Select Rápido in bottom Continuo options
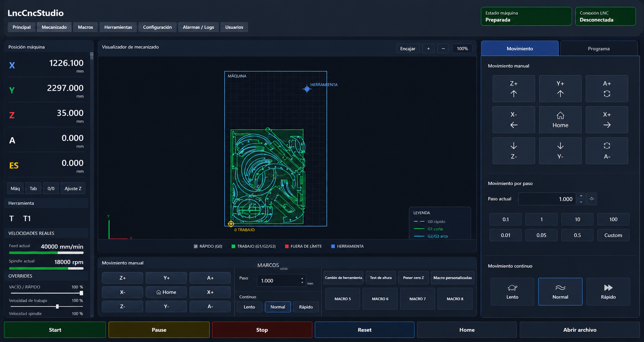The image size is (644, 342). click(x=306, y=307)
